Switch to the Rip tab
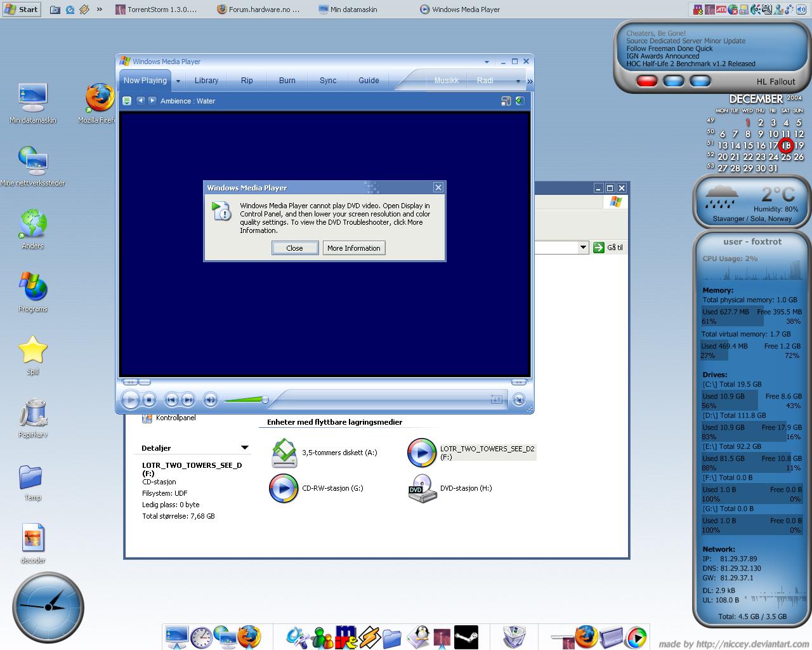This screenshot has height=650, width=812. 247,81
